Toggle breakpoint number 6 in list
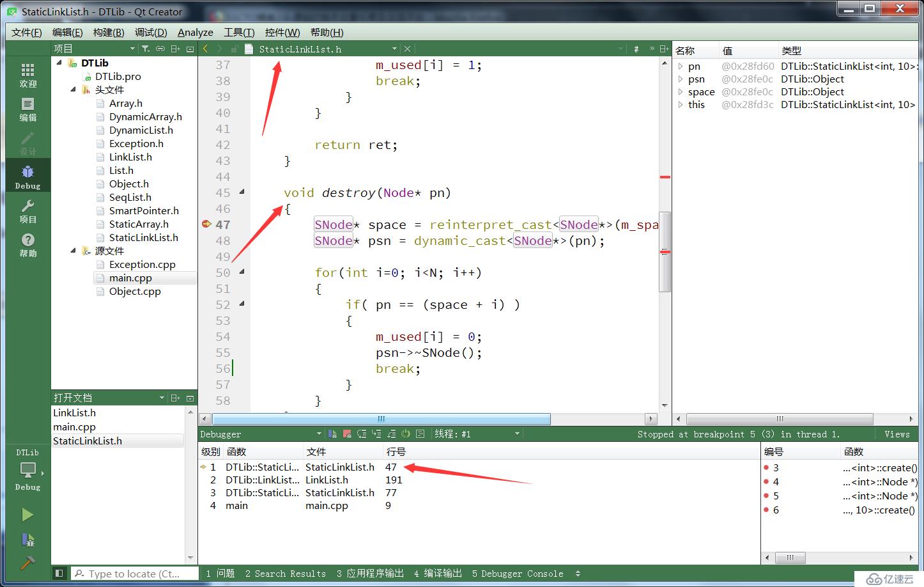Image resolution: width=924 pixels, height=587 pixels. point(766,510)
